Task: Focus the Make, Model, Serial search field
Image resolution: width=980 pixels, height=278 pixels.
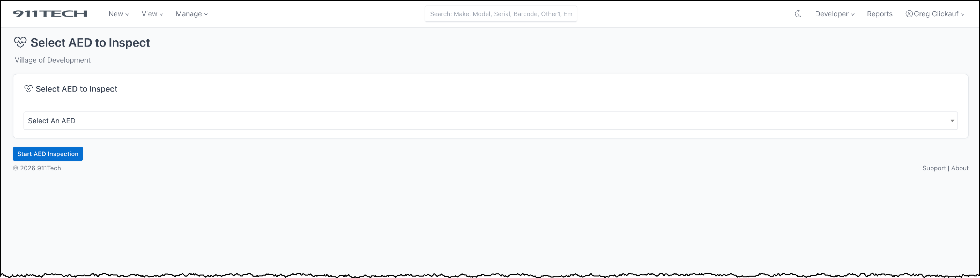Action: point(501,14)
